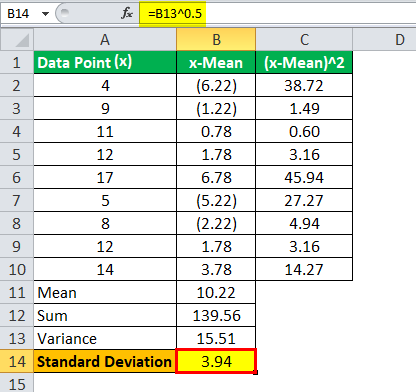The width and height of the screenshot is (416, 392).
Task: Select row 13 header
Action: (x=17, y=338)
